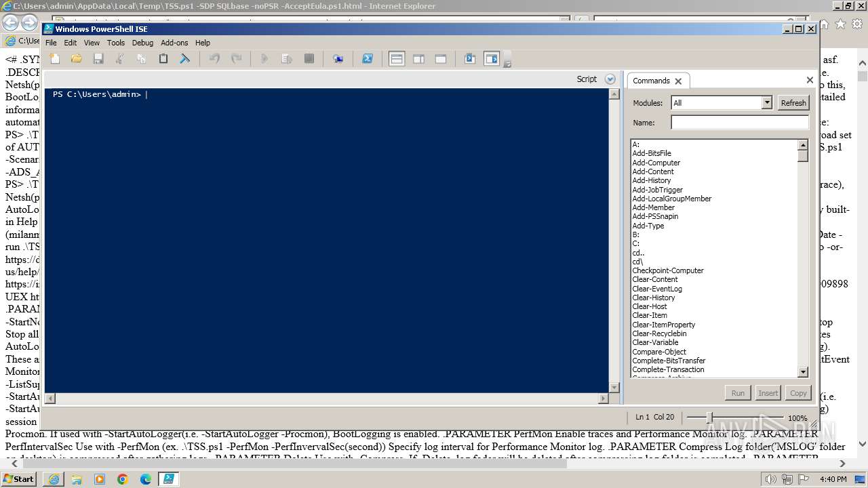Open a script with the folder icon

(77, 59)
